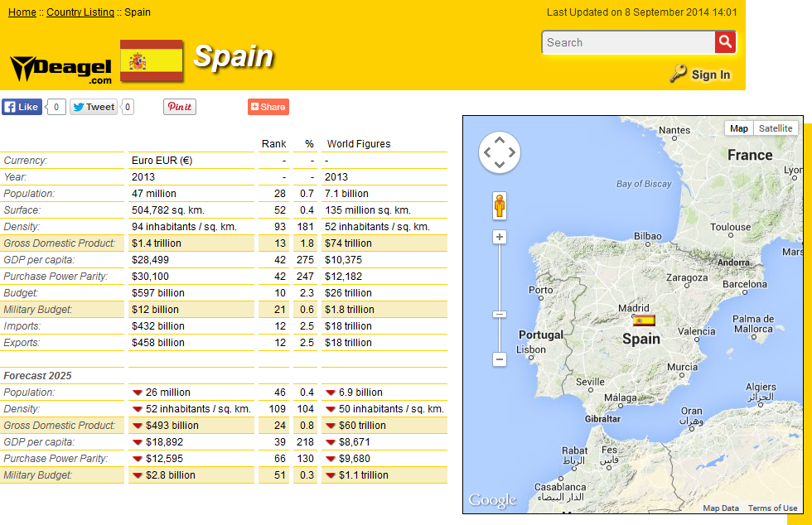Click the map zoom in plus button

pos(500,237)
